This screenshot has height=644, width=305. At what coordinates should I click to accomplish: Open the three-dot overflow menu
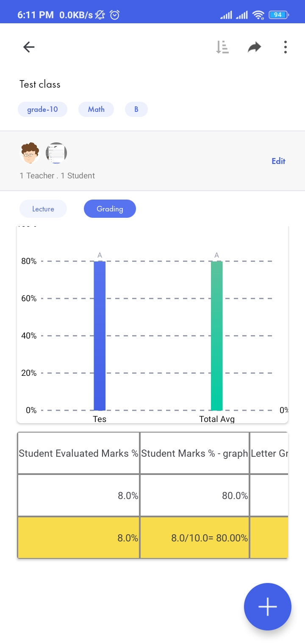click(x=286, y=47)
